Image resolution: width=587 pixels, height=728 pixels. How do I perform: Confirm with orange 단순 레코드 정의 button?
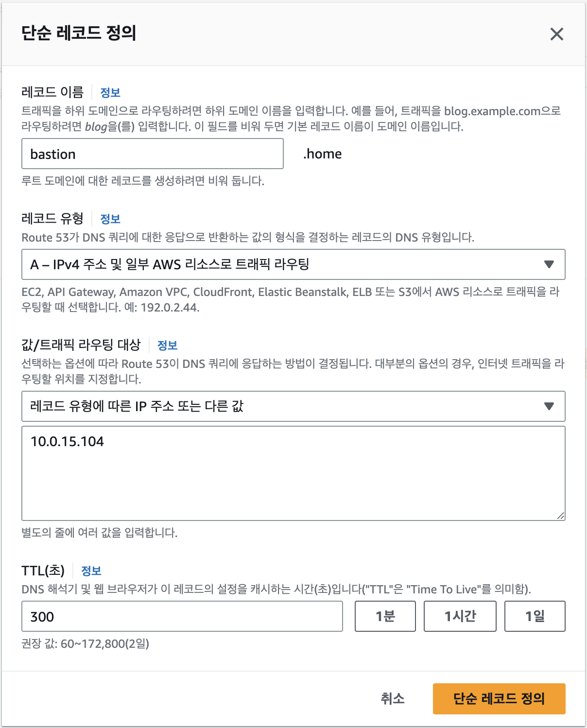click(x=499, y=698)
